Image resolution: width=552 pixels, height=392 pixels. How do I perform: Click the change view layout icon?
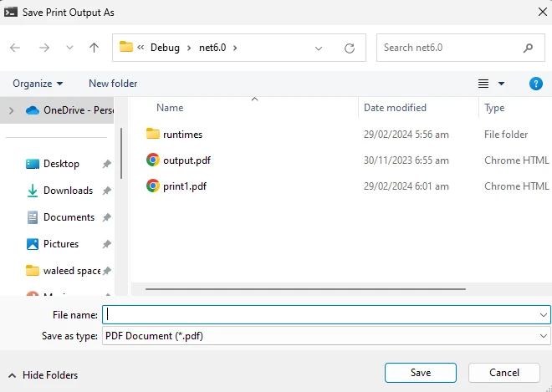pos(483,84)
